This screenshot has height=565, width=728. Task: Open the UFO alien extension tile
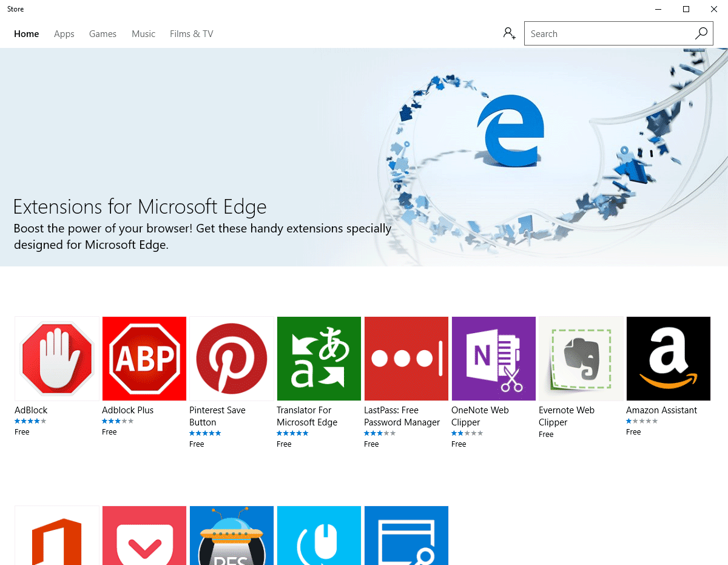[232, 535]
